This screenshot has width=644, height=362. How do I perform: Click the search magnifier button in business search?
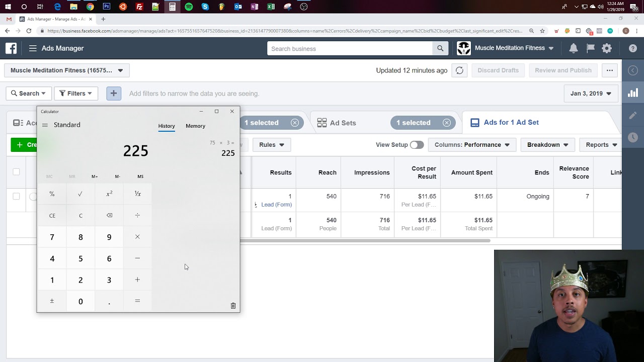point(440,48)
